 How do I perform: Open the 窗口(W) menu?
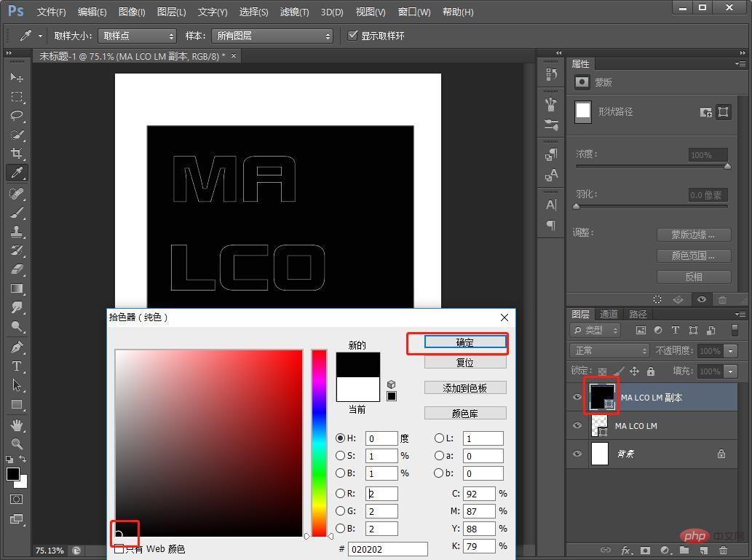[x=414, y=12]
